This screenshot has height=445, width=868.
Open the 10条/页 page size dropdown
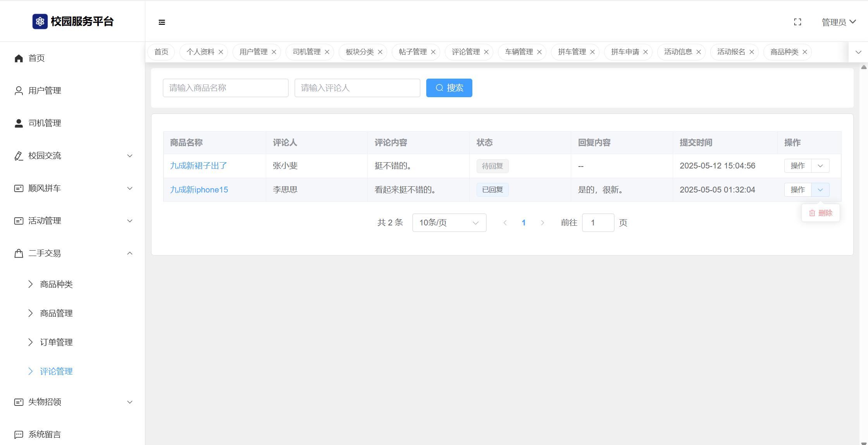449,223
